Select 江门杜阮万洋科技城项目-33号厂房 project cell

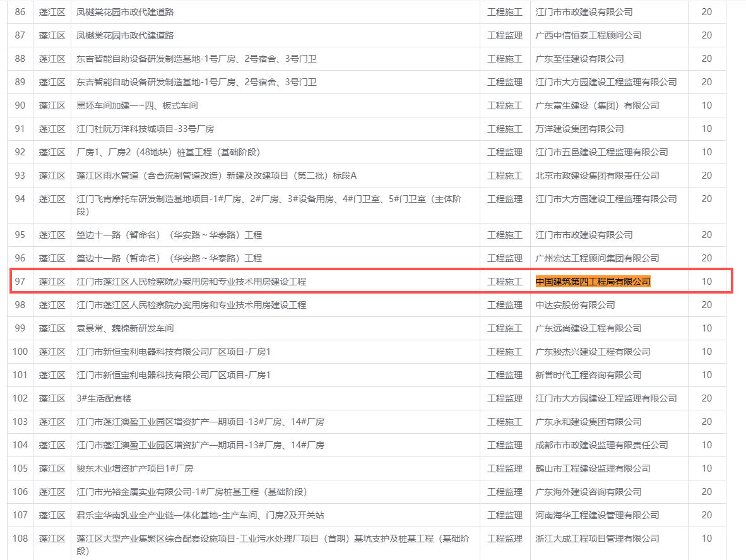point(145,129)
